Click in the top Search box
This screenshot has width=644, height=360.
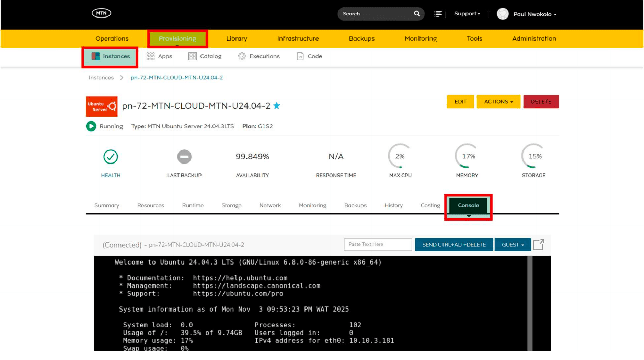376,14
